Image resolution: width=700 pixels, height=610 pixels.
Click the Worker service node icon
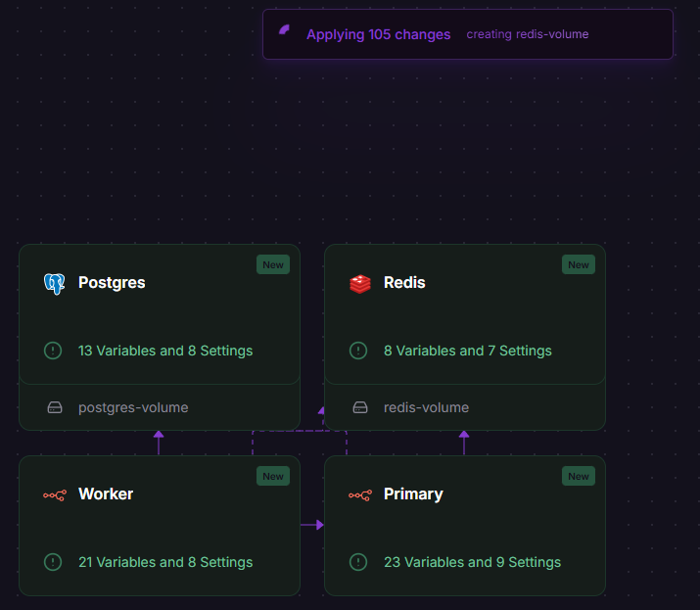click(55, 495)
